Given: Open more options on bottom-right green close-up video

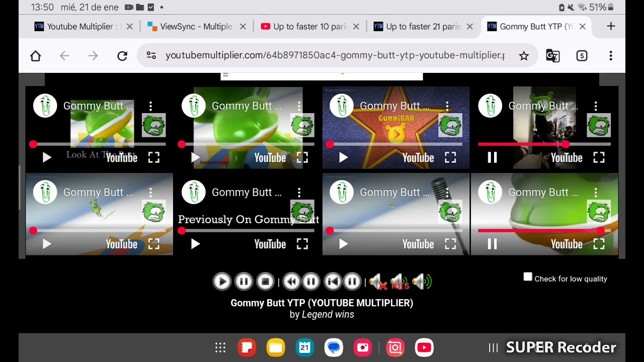Looking at the screenshot, I should point(596,193).
